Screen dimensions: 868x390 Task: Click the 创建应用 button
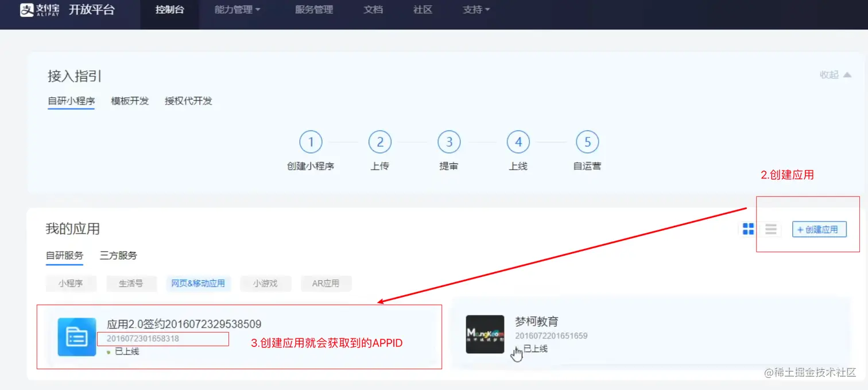coord(819,229)
